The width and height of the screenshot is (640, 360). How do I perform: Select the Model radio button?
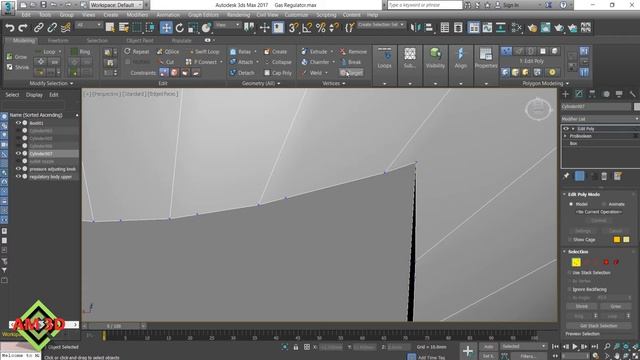(571, 204)
